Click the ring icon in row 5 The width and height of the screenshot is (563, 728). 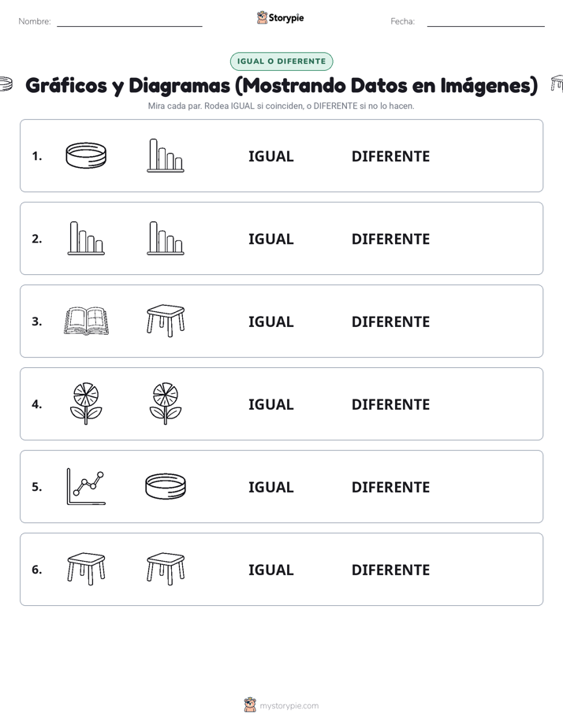point(166,486)
